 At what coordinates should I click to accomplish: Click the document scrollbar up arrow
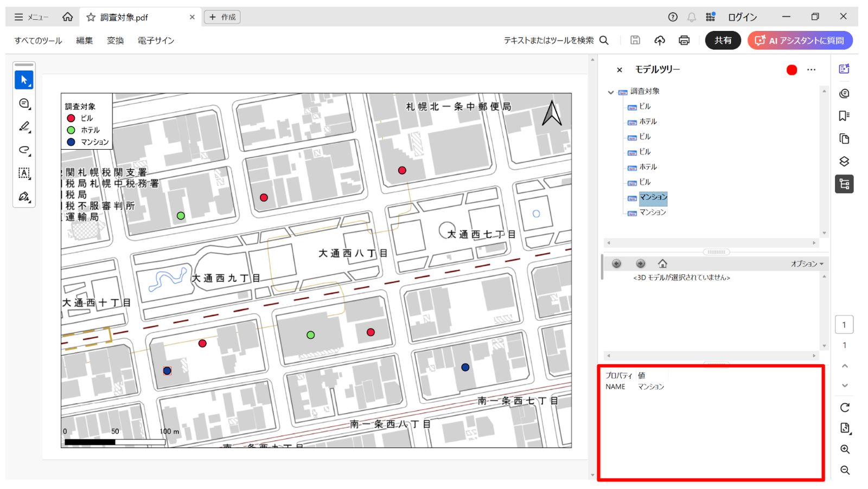click(592, 60)
